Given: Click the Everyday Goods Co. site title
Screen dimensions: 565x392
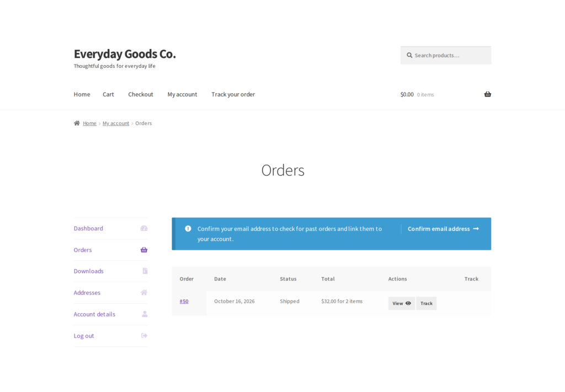Looking at the screenshot, I should [125, 53].
